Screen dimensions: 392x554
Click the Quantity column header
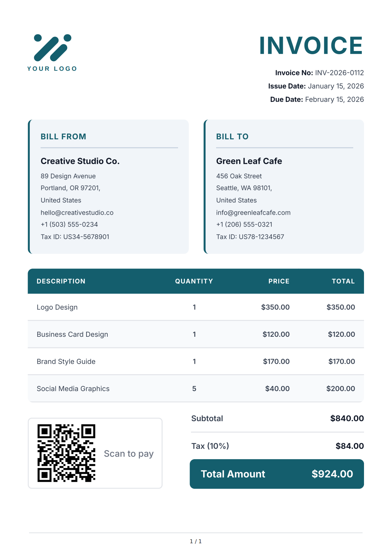tap(194, 281)
